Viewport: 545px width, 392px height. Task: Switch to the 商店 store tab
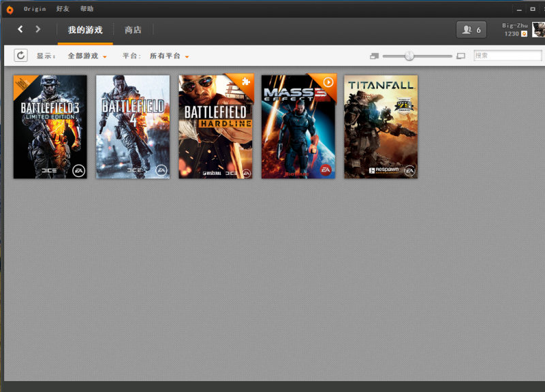click(x=133, y=30)
